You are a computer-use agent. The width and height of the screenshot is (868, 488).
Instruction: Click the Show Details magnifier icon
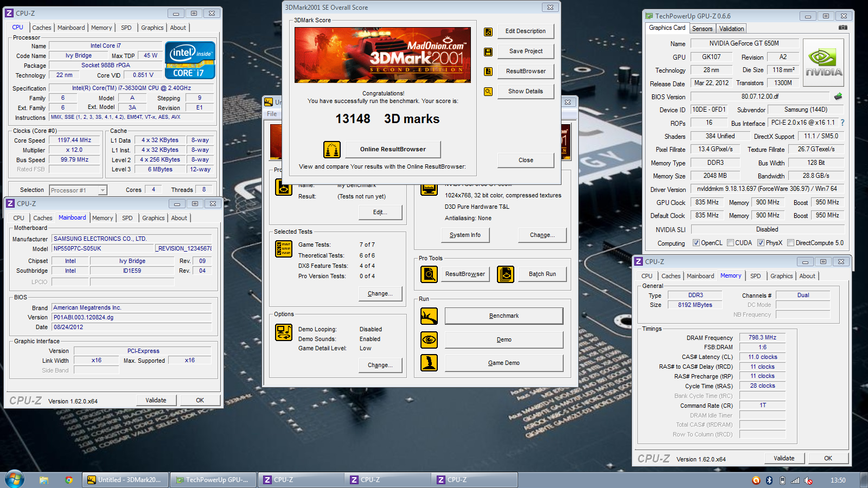488,92
